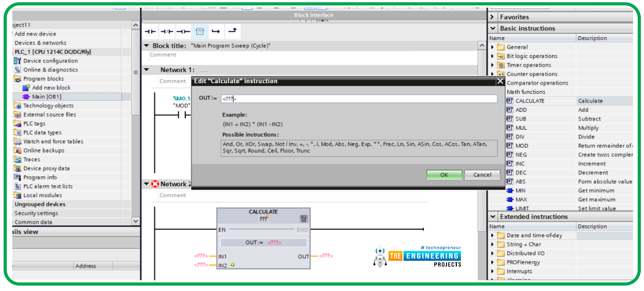This screenshot has width=644, height=291.
Task: Click OUT := field in CALCULATE block
Action: pyautogui.click(x=263, y=243)
